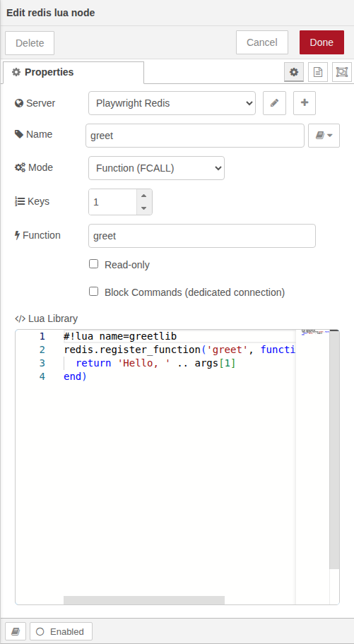Open the name library book dropdown
Viewport: 354px width, 644px height.
324,136
